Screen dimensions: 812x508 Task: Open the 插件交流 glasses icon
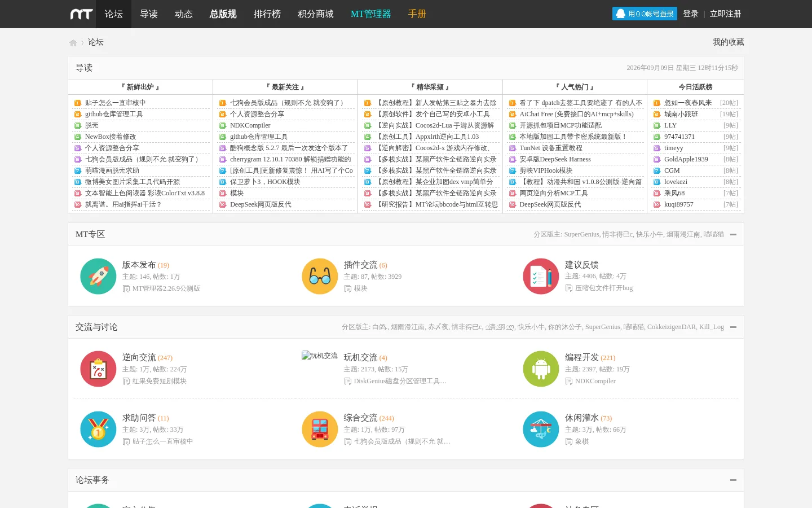pyautogui.click(x=320, y=276)
